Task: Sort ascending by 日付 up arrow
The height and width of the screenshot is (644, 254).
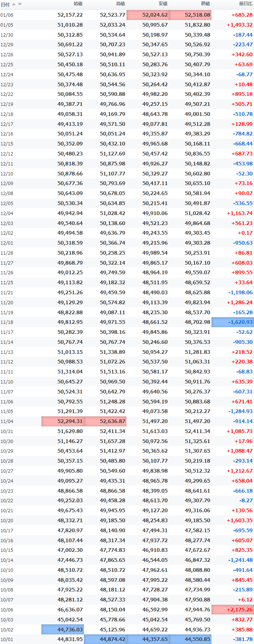Action: (14, 4)
